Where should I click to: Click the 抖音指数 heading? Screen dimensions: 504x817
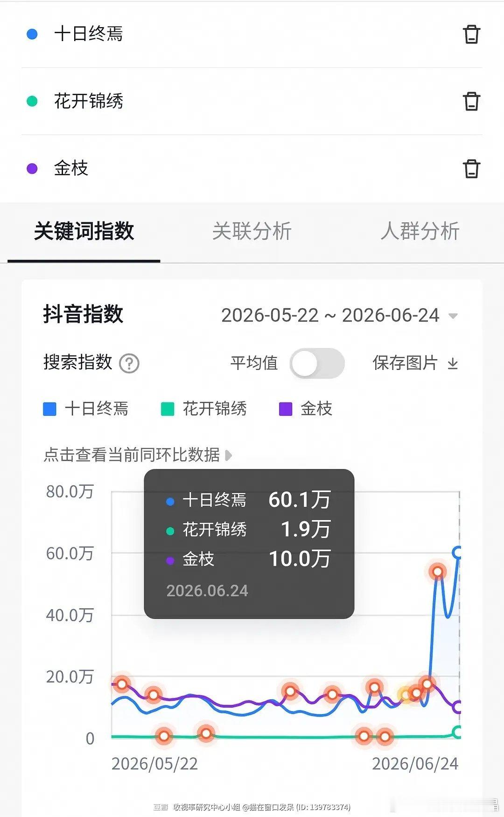point(83,314)
